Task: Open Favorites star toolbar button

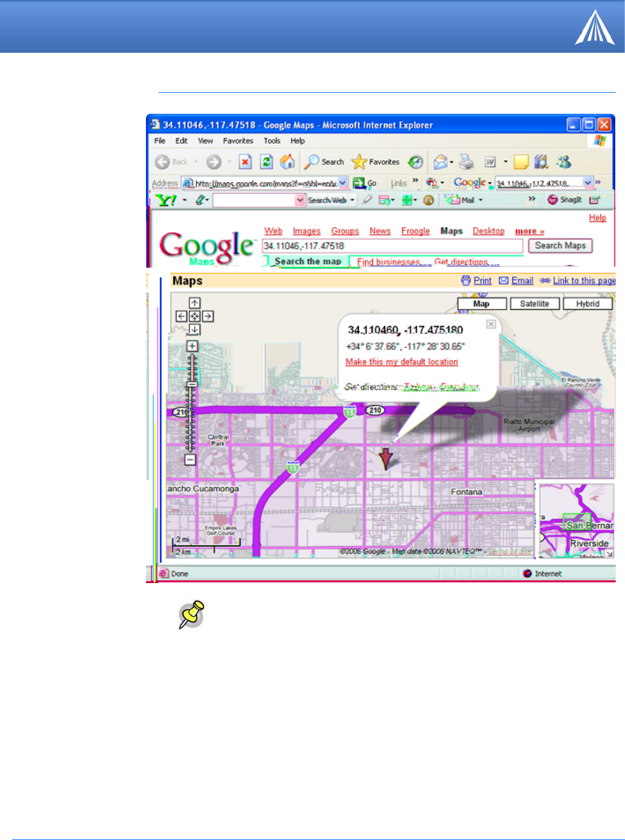Action: pos(375,162)
